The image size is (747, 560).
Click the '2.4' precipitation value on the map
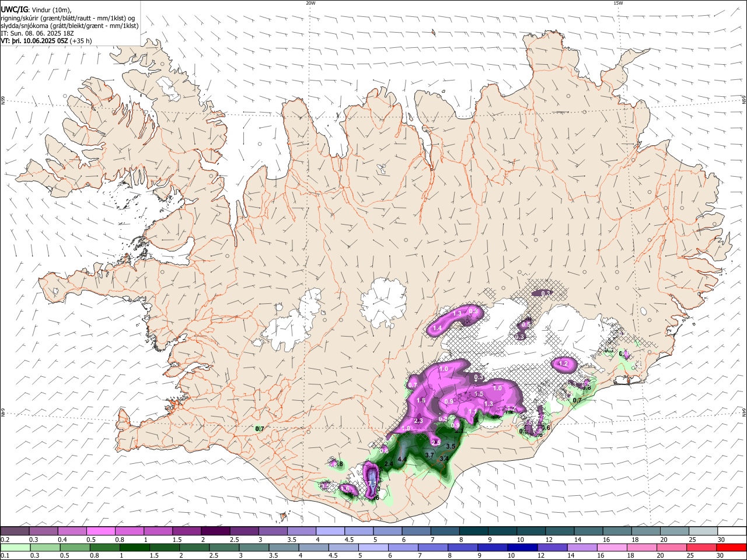pyautogui.click(x=389, y=464)
